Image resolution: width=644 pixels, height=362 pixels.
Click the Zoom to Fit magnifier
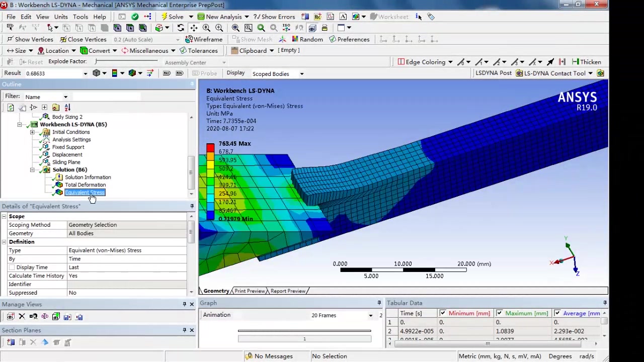click(235, 28)
